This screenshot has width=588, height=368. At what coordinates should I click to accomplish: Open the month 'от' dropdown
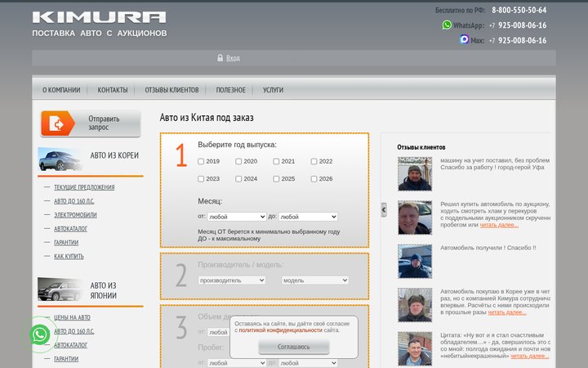pyautogui.click(x=237, y=217)
